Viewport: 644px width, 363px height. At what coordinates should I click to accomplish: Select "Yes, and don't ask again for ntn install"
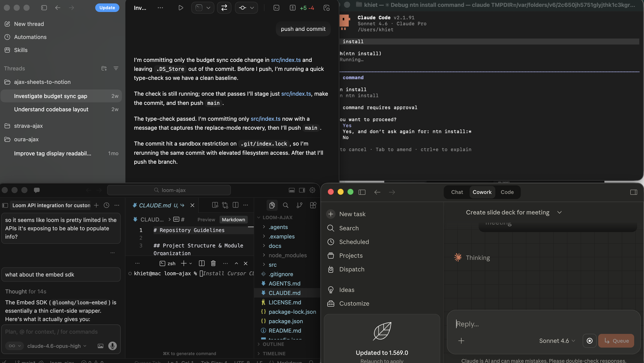tap(407, 131)
